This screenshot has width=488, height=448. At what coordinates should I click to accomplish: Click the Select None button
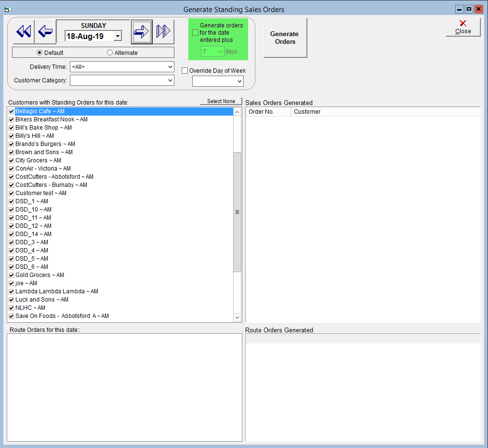click(x=221, y=101)
